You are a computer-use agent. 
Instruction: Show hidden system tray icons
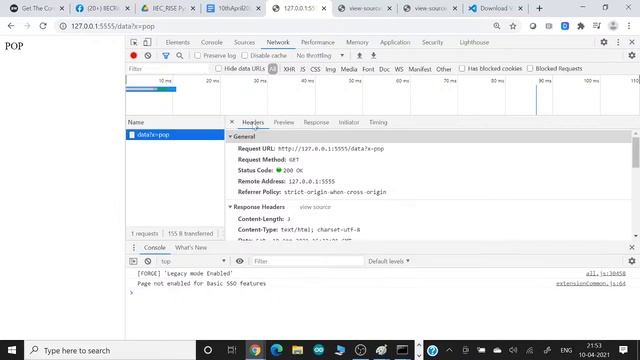[x=449, y=350]
